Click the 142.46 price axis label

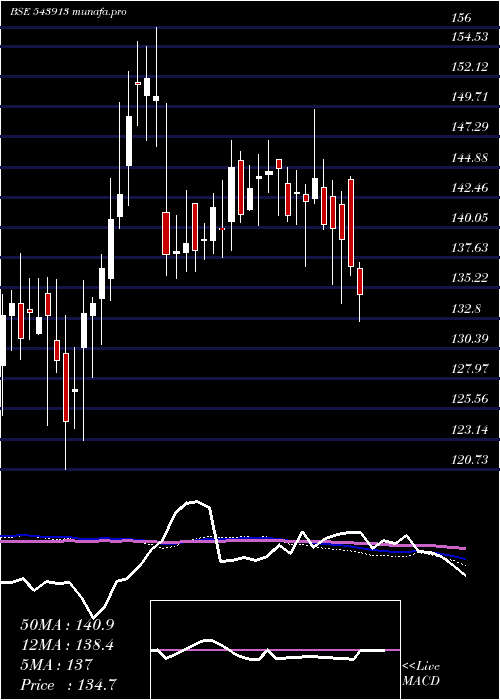(x=470, y=188)
